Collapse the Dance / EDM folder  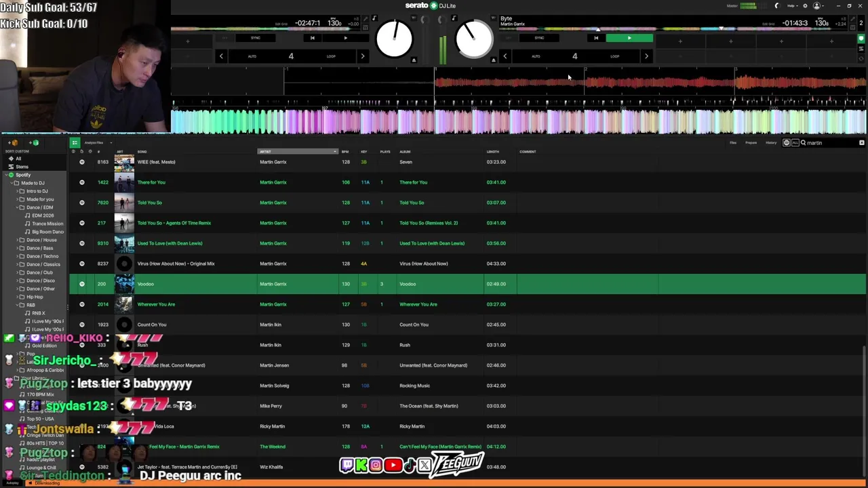point(16,207)
